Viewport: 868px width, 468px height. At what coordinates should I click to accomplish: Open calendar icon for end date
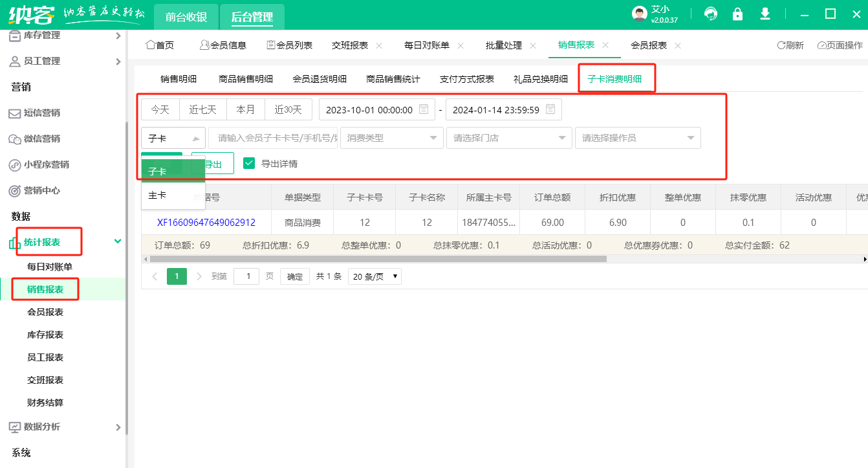coord(550,109)
